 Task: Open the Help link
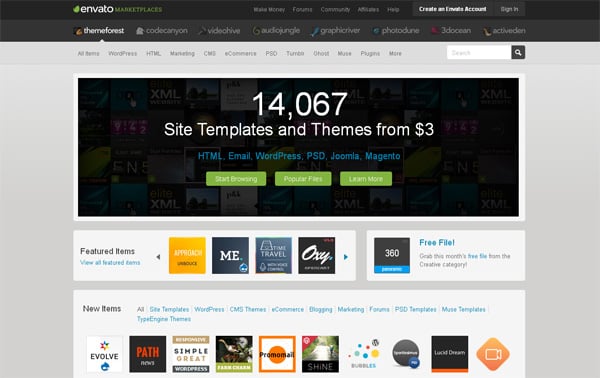pos(393,10)
